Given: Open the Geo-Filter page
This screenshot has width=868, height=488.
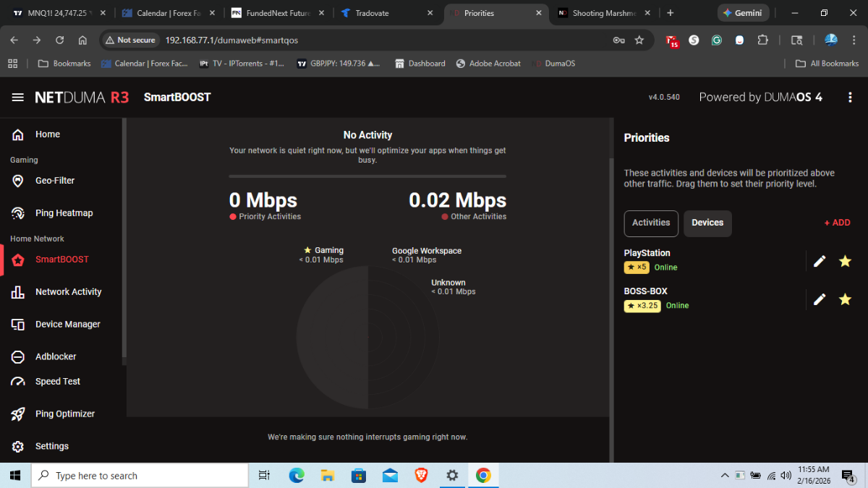Looking at the screenshot, I should pyautogui.click(x=54, y=181).
